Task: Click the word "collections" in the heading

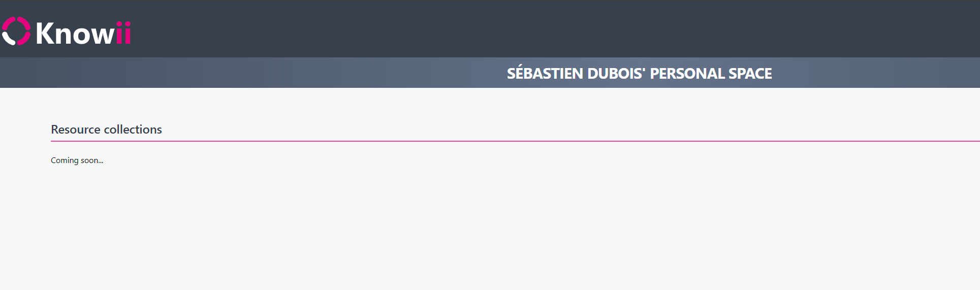Action: (133, 130)
